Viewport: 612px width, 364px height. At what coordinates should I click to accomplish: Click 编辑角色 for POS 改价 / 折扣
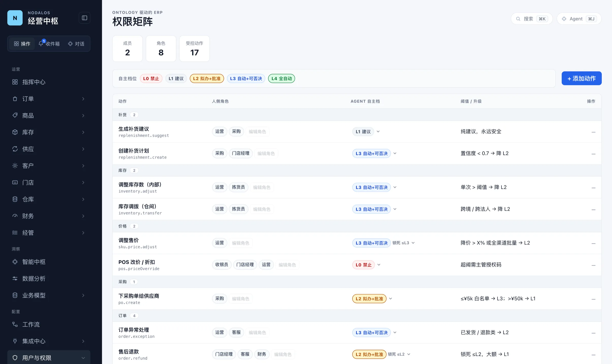click(287, 265)
